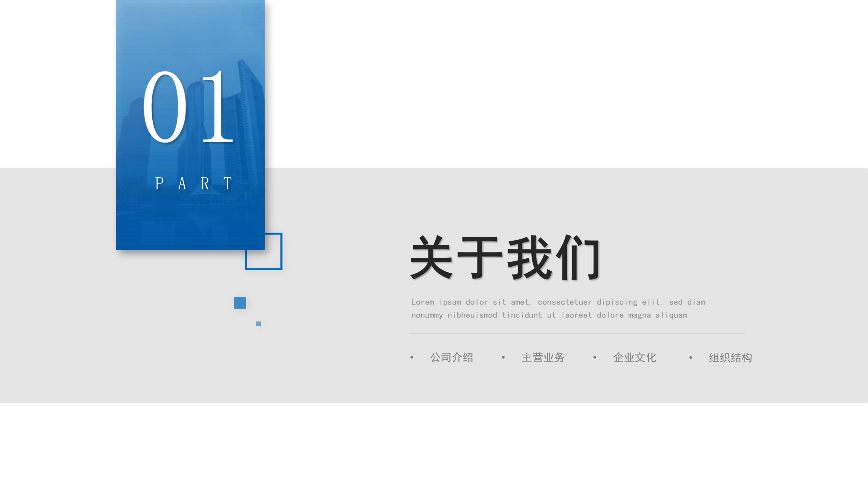This screenshot has width=868, height=488.
Task: Select the Lorem ipsum description text
Action: tap(558, 308)
